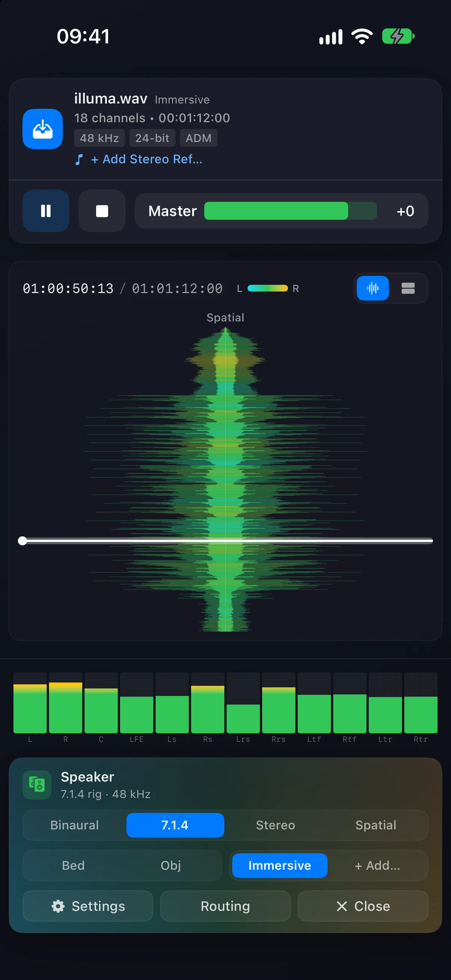Pause playback with the pause button
This screenshot has height=980, width=451.
[46, 211]
